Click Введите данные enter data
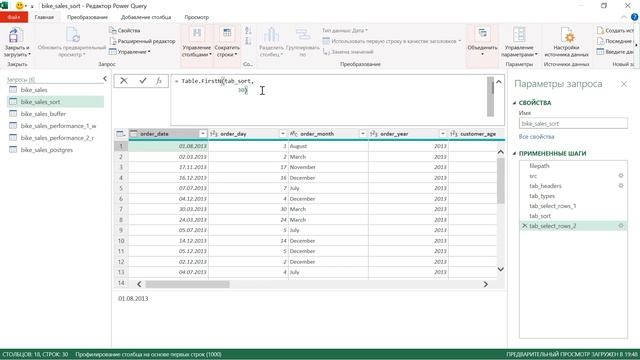Viewport: 640px width, 360px height. [x=616, y=52]
